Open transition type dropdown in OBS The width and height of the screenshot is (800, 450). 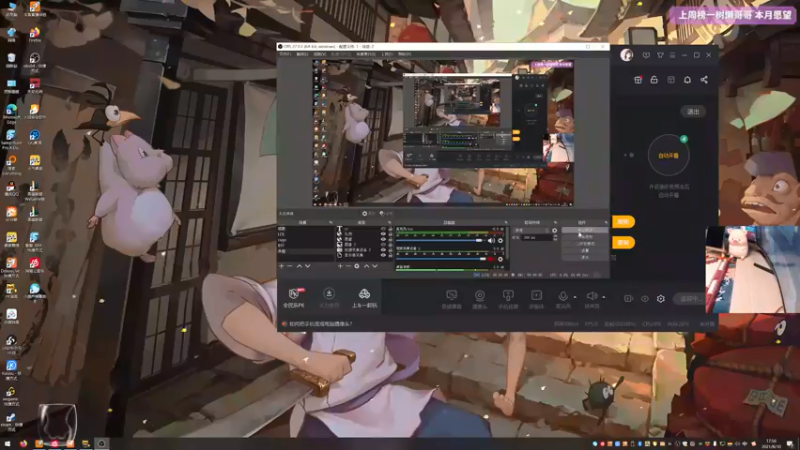(x=532, y=231)
